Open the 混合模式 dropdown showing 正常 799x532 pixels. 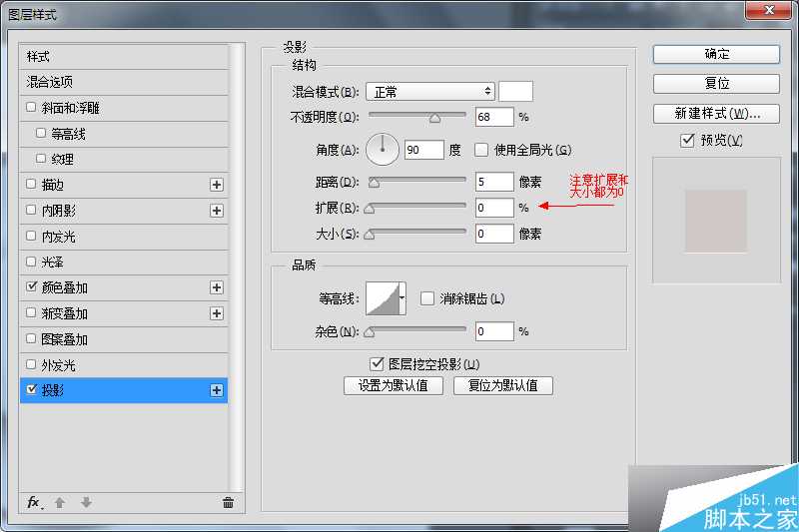430,92
